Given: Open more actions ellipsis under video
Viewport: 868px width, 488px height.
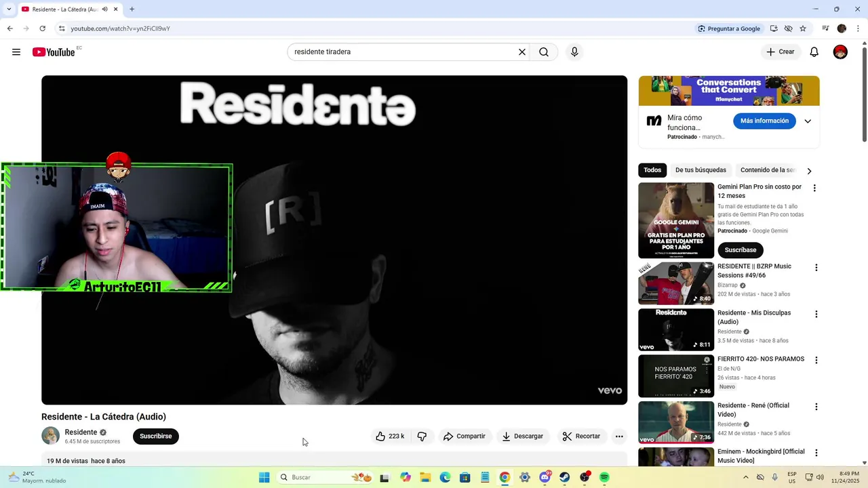Looking at the screenshot, I should (x=619, y=436).
